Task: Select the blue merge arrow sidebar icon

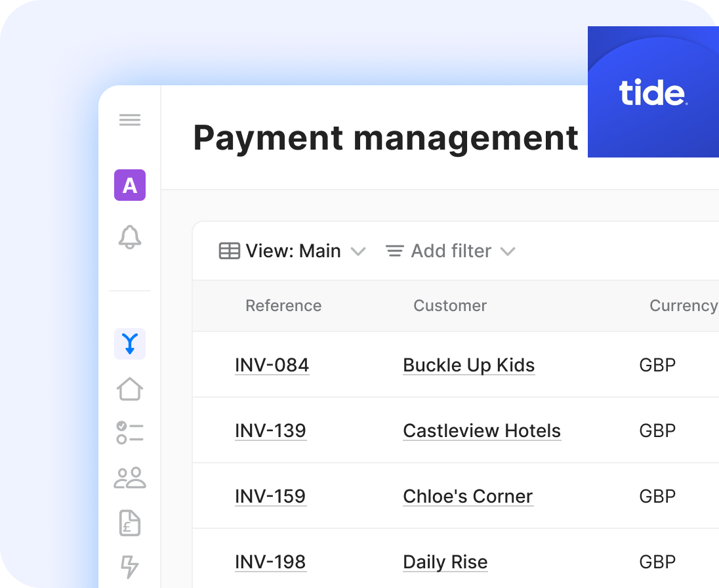Action: [x=130, y=344]
